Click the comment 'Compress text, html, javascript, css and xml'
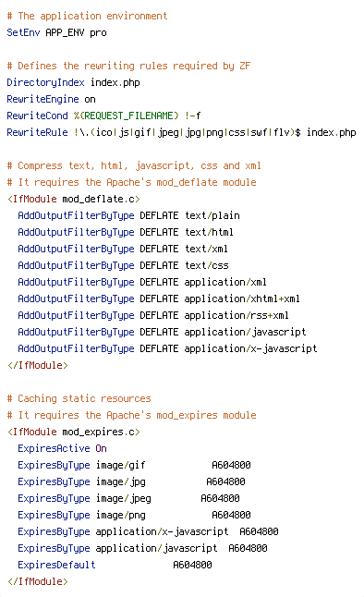This screenshot has width=364, height=597. (x=134, y=165)
